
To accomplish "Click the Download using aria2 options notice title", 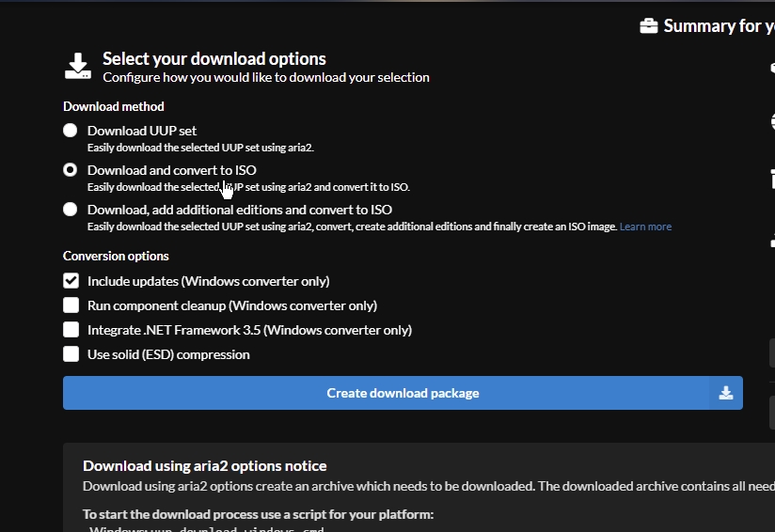I will tap(205, 465).
